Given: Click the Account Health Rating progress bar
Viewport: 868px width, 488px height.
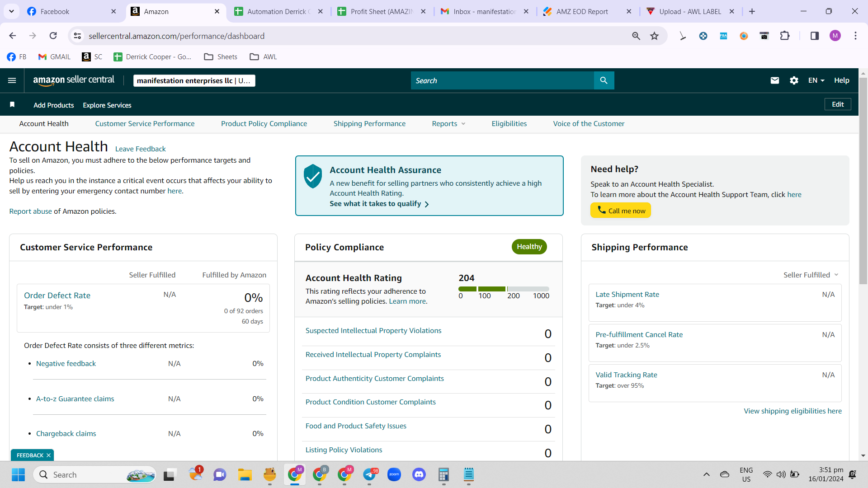Looking at the screenshot, I should pos(504,289).
